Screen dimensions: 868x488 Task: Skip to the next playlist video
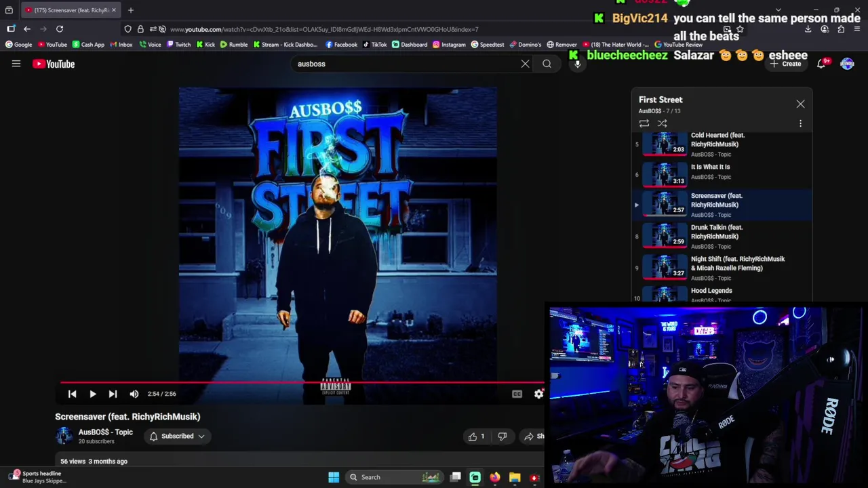coord(113,394)
